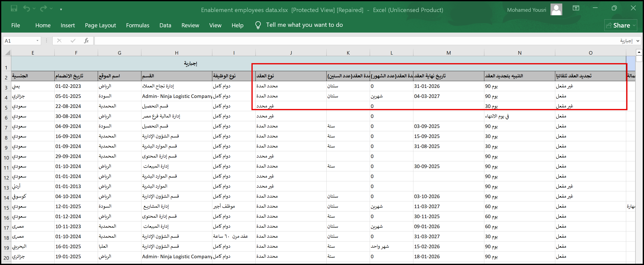The image size is (644, 265).
Task: Click the Enter checkmark in formula bar
Action: [73, 41]
